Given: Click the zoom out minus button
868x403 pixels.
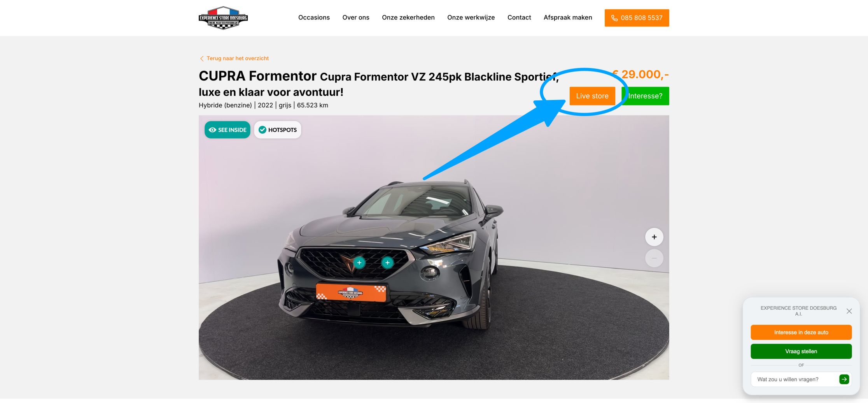Looking at the screenshot, I should click(x=654, y=258).
